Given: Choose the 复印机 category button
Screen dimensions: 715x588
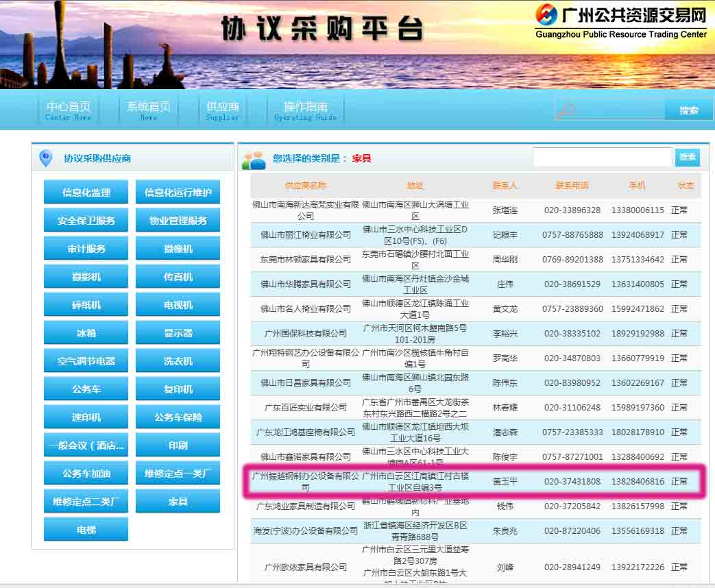Looking at the screenshot, I should [x=178, y=389].
